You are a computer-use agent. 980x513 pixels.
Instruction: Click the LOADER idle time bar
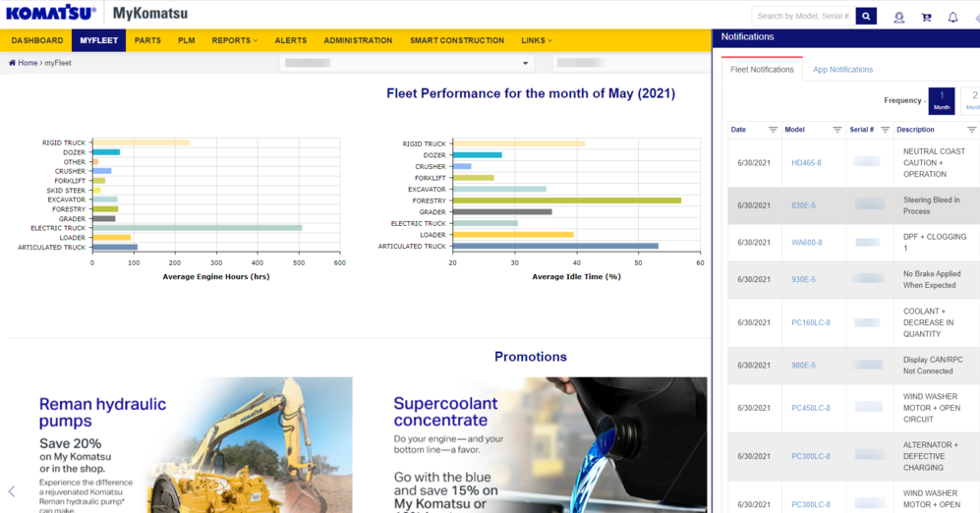(513, 235)
